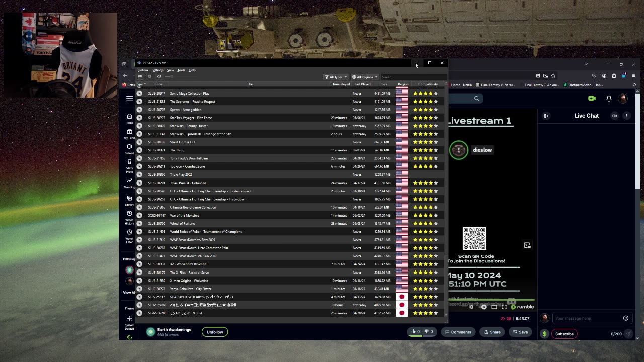Open Live Chat options menu
The image size is (644, 362).
(x=626, y=116)
